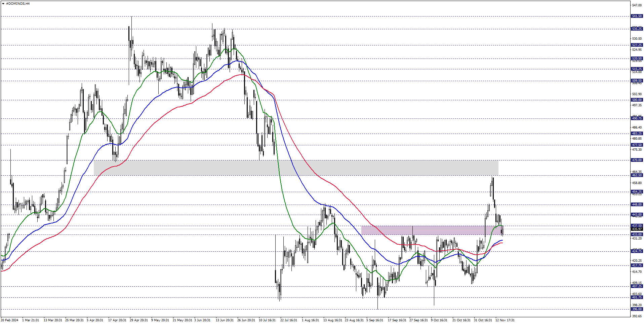Click the 17 Apr 20:31 time label
Viewport: 644px width, 324px height.
click(117, 320)
